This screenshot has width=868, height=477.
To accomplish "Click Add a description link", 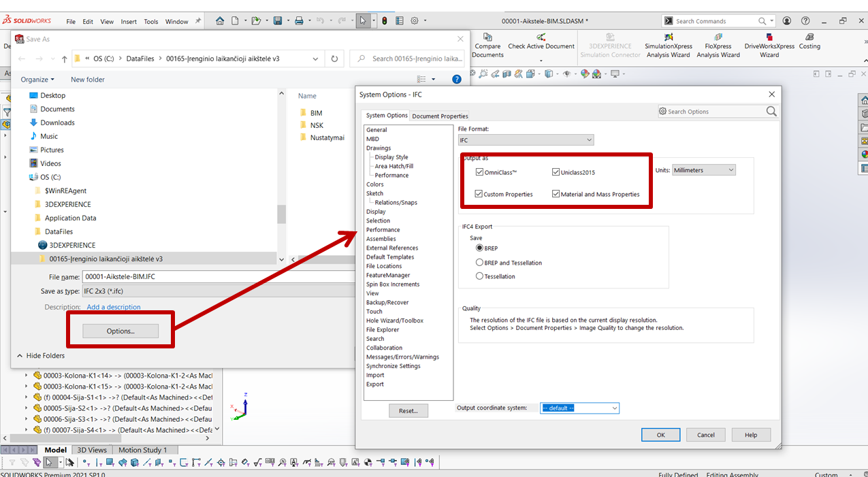I will [x=114, y=307].
